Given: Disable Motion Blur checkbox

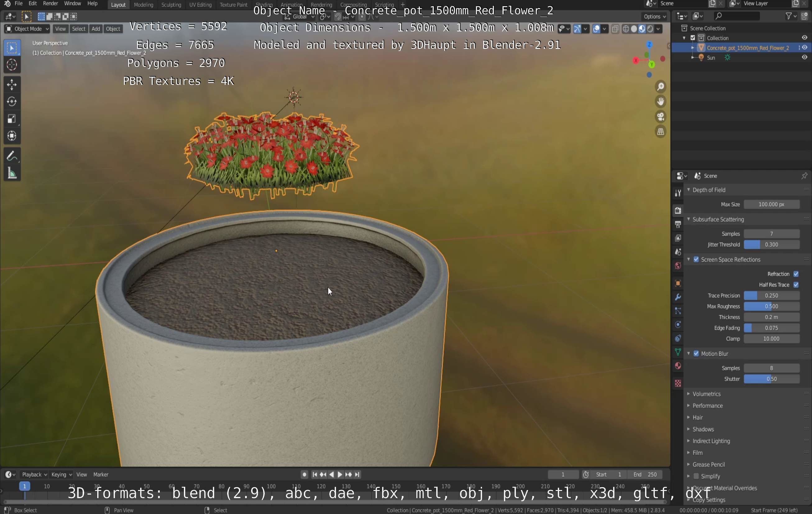Looking at the screenshot, I should (x=696, y=353).
